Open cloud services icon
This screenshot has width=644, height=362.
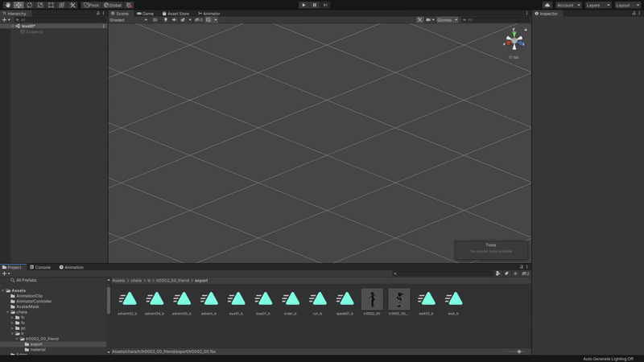tap(547, 5)
